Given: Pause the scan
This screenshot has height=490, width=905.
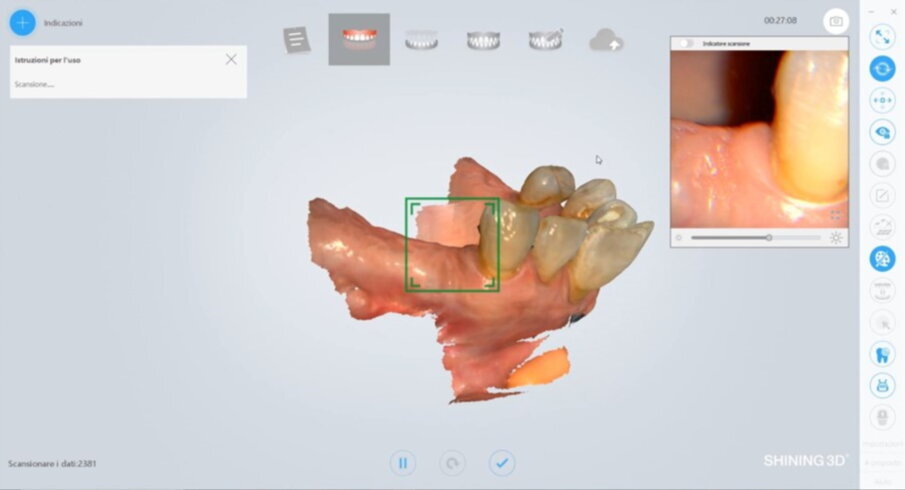Looking at the screenshot, I should pyautogui.click(x=402, y=463).
